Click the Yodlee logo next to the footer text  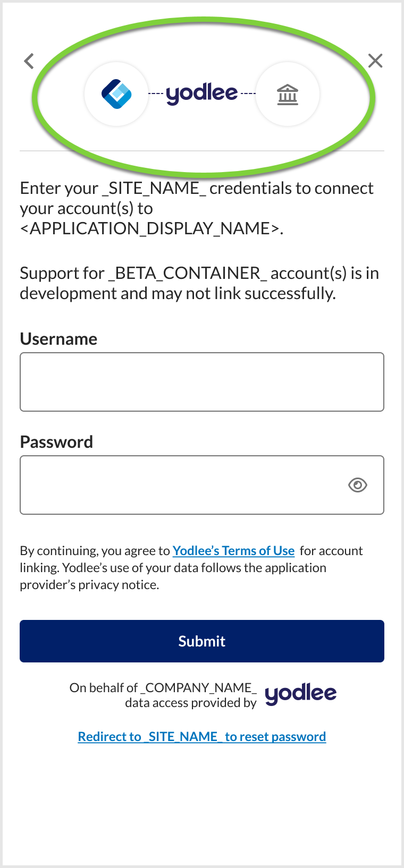pos(300,693)
